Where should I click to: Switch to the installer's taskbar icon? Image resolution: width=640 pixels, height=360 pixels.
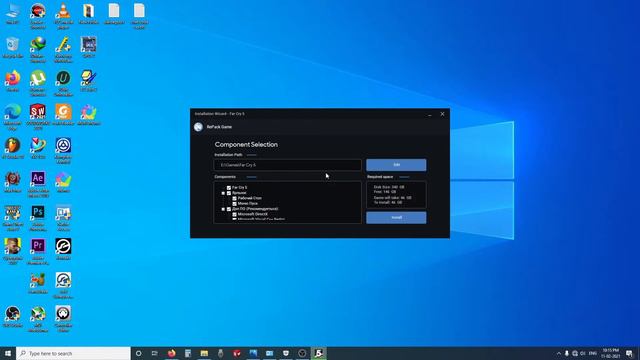click(319, 353)
